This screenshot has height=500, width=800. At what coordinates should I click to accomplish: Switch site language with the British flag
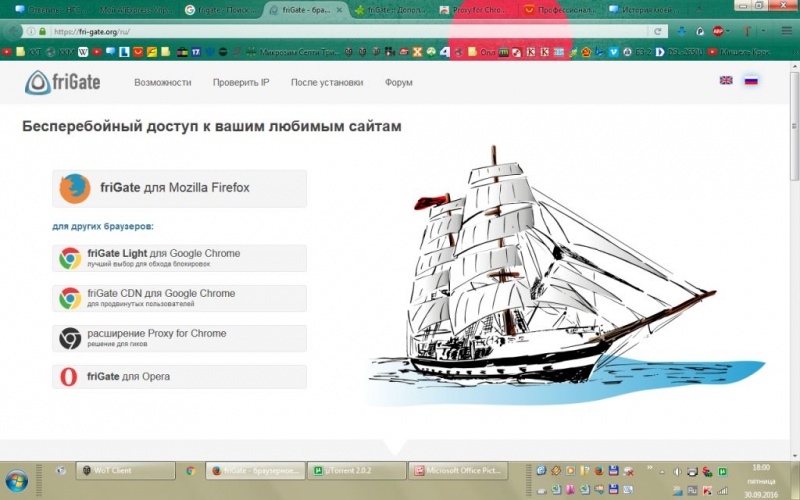[726, 80]
